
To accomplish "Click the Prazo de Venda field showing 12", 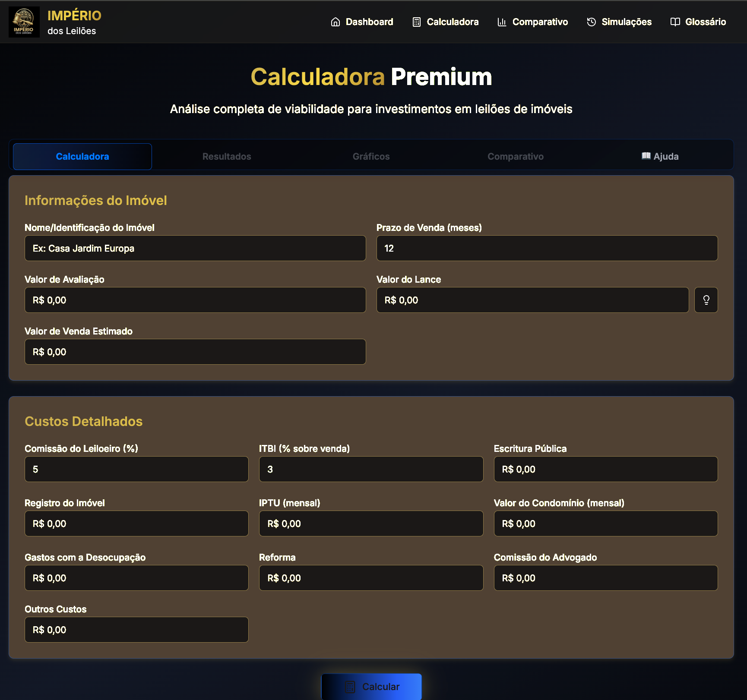I will [547, 248].
